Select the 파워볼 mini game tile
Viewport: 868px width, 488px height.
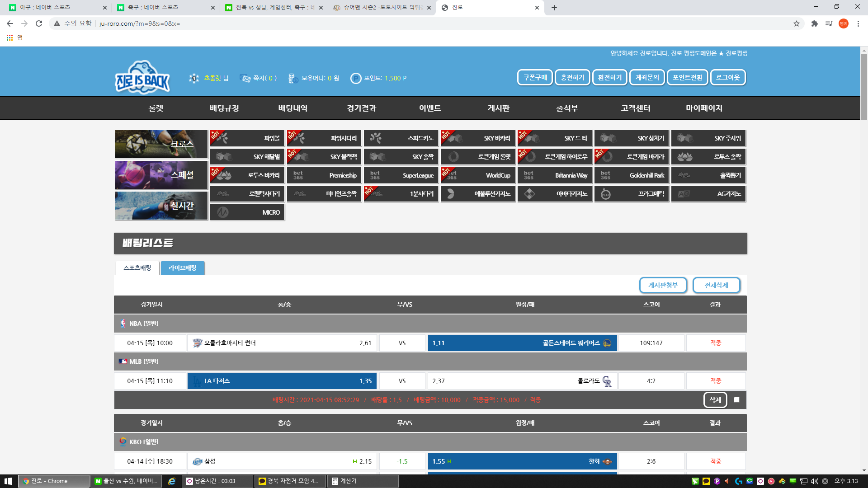pyautogui.click(x=247, y=138)
